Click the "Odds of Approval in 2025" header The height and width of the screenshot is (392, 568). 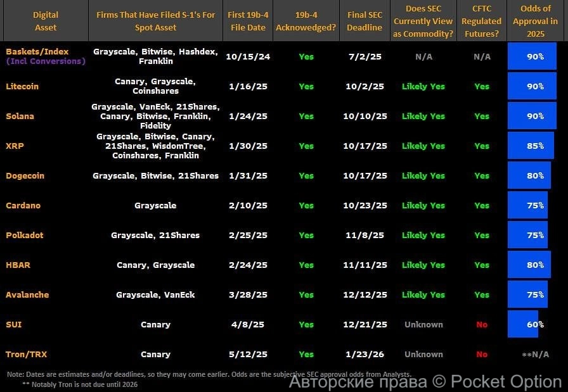pyautogui.click(x=536, y=21)
